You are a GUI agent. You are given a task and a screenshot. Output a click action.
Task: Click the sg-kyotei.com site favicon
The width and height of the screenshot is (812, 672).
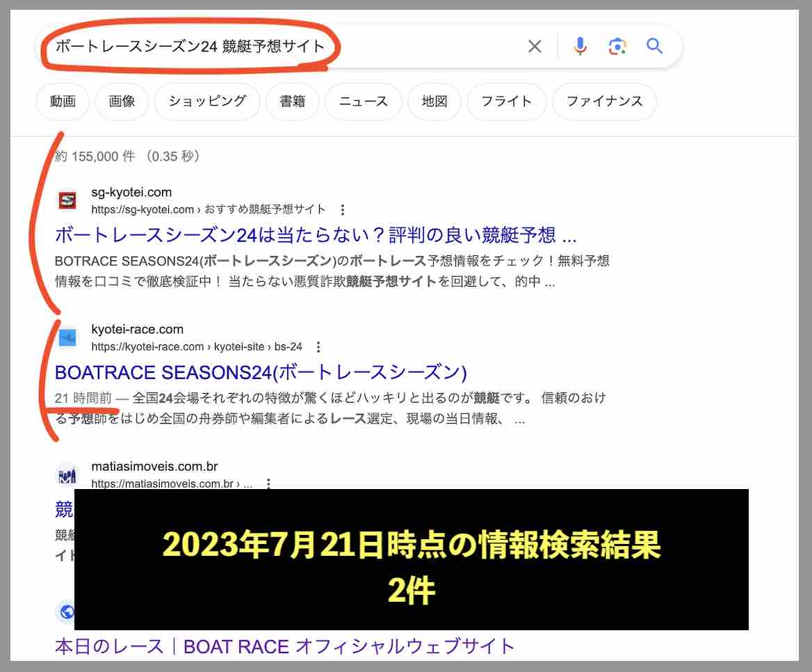[x=67, y=200]
